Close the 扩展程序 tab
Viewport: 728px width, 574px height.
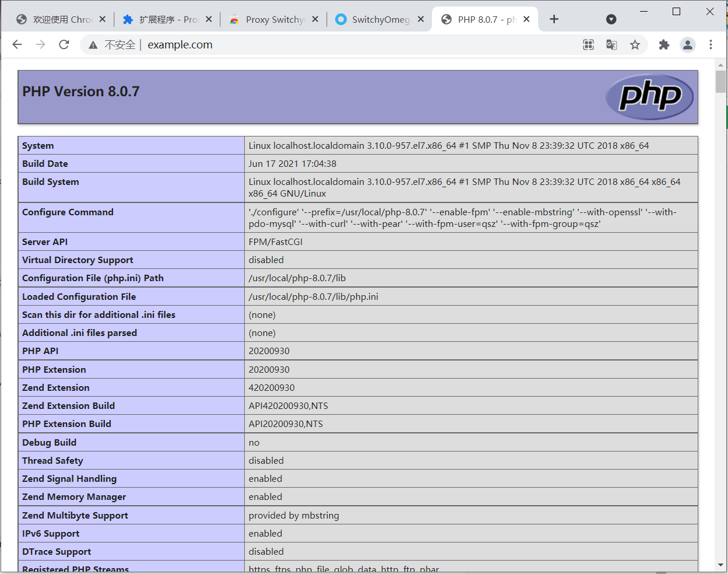(x=209, y=19)
